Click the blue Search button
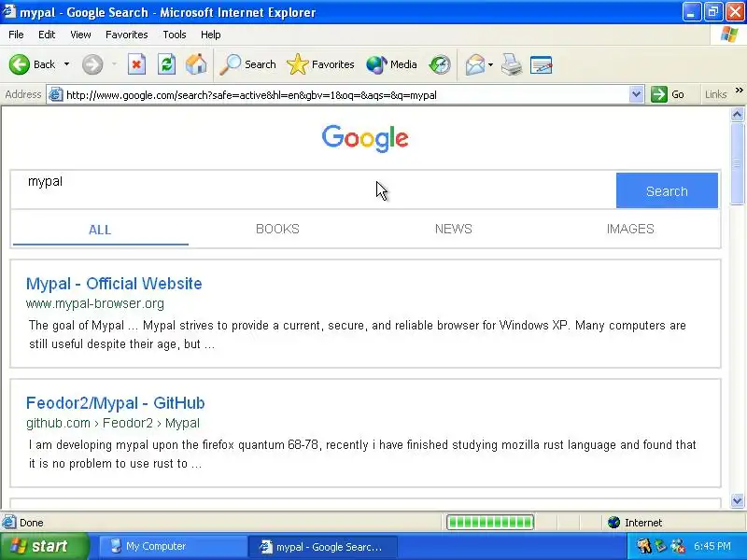Viewport: 747px width, 560px height. (x=667, y=191)
